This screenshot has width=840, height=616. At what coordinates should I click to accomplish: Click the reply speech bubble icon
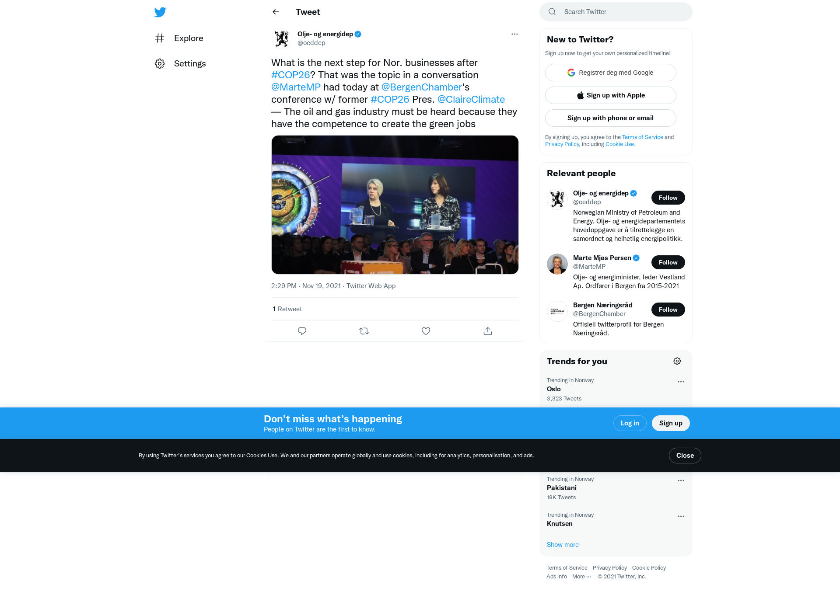[302, 331]
